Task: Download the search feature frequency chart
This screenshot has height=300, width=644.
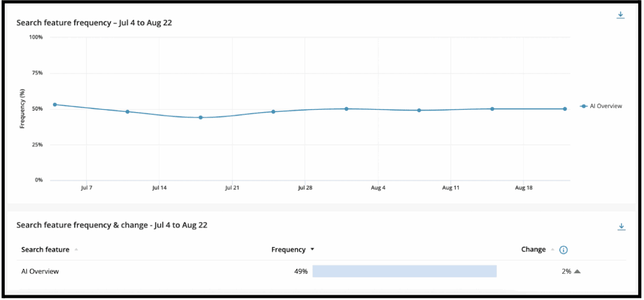Action: [620, 15]
